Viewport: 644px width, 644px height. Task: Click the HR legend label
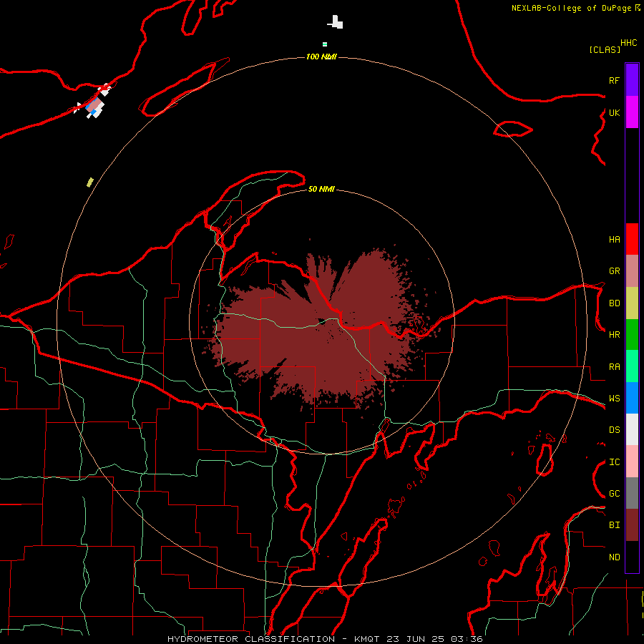[x=614, y=334]
